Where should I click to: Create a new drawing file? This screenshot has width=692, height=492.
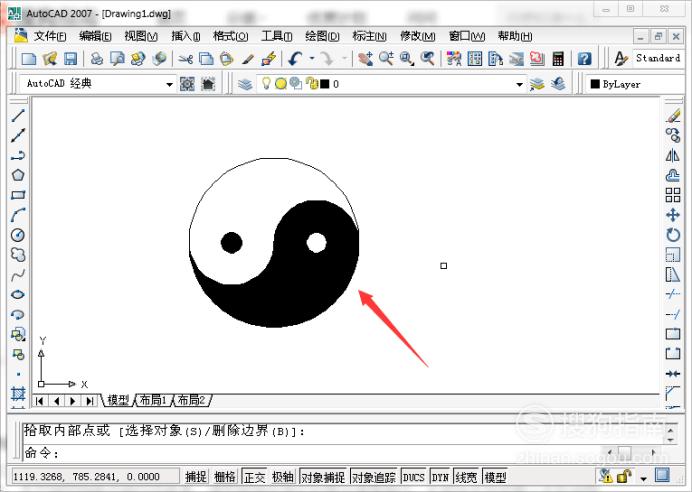(29, 58)
